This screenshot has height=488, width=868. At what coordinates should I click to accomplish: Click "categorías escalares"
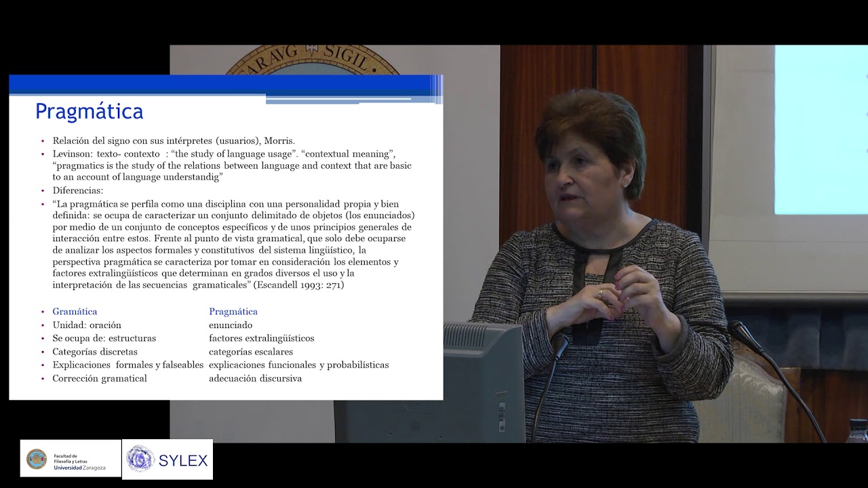pos(251,352)
